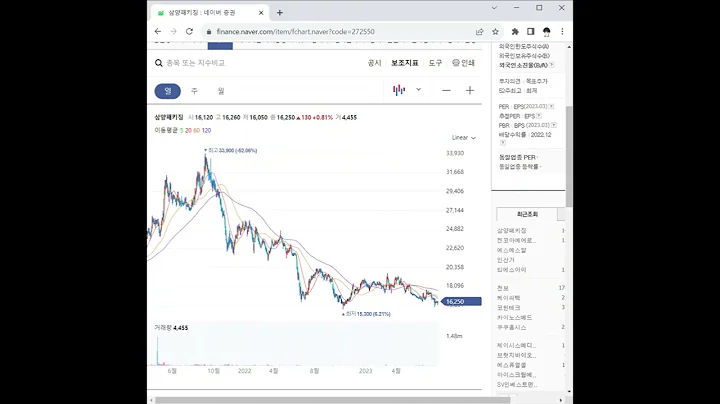Open the 도구 tools menu
The width and height of the screenshot is (720, 404).
tap(435, 63)
